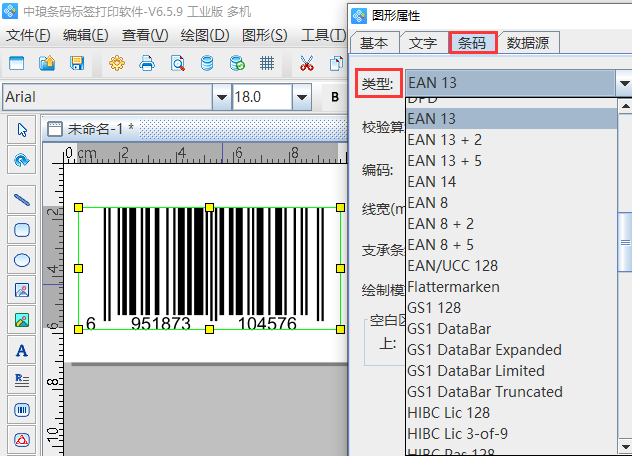Toggle the grid display icon
This screenshot has width=632, height=456.
tap(267, 63)
